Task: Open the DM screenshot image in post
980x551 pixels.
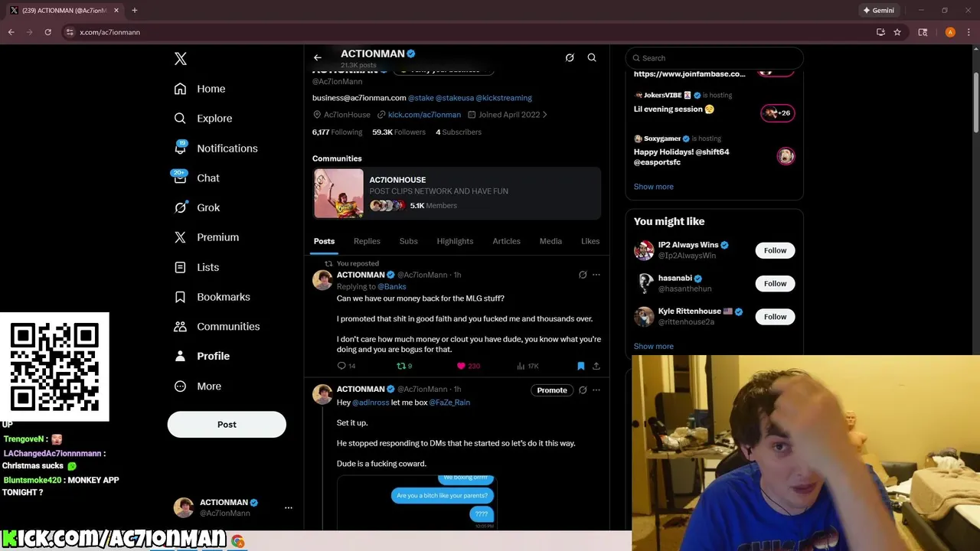Action: (x=416, y=502)
